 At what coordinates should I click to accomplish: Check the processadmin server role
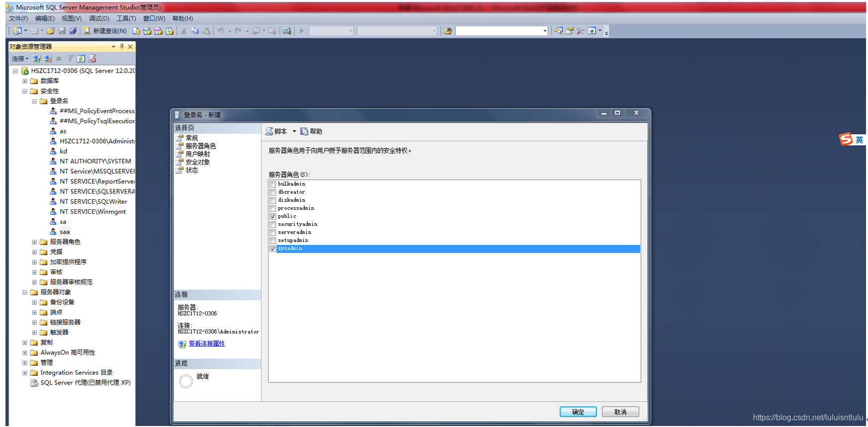pos(273,208)
